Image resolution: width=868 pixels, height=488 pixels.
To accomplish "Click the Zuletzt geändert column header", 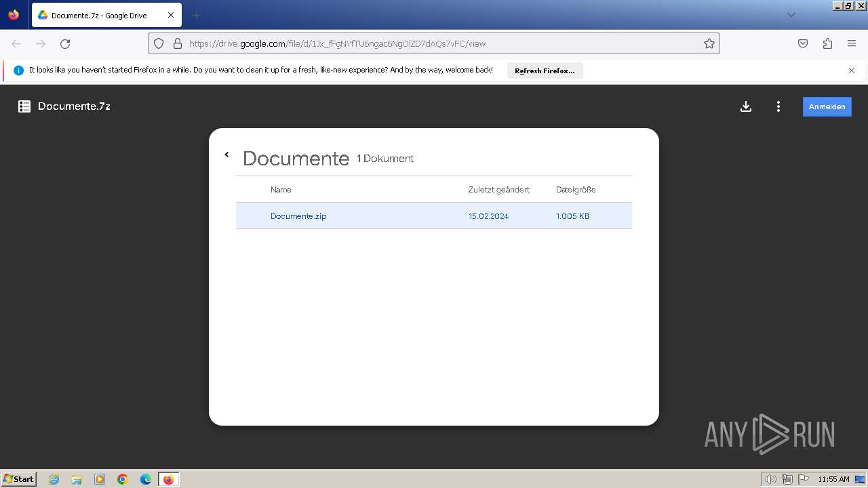I will coord(498,190).
